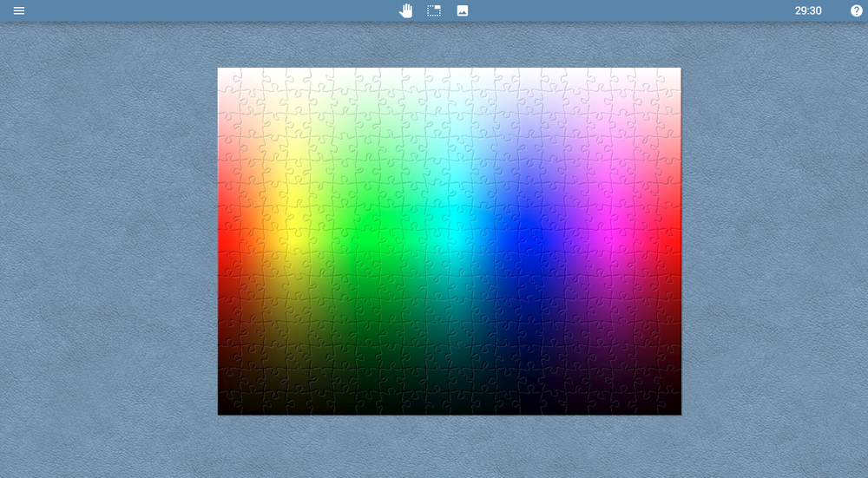The height and width of the screenshot is (478, 868).
Task: Show the puzzle preview image
Action: click(x=463, y=10)
